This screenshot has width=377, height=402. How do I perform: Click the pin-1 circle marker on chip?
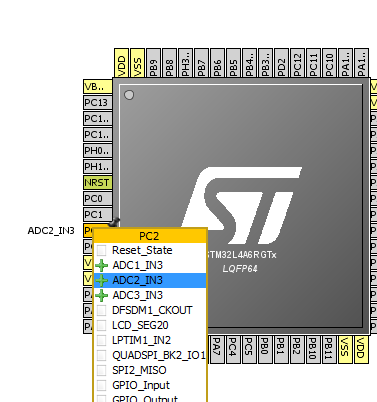tap(129, 95)
